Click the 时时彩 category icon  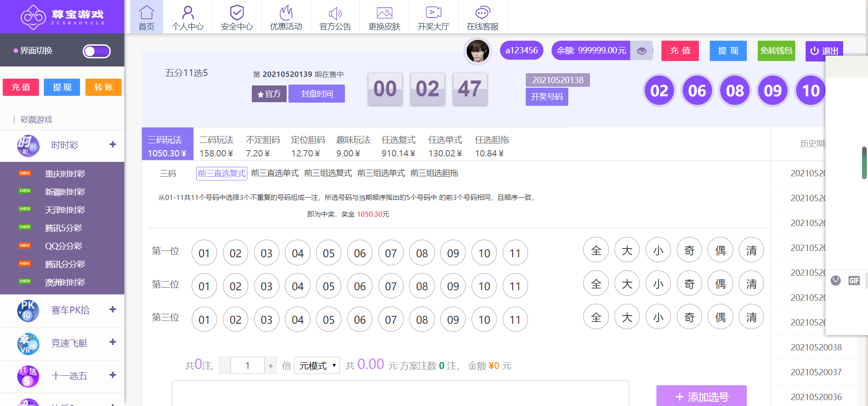coord(28,146)
